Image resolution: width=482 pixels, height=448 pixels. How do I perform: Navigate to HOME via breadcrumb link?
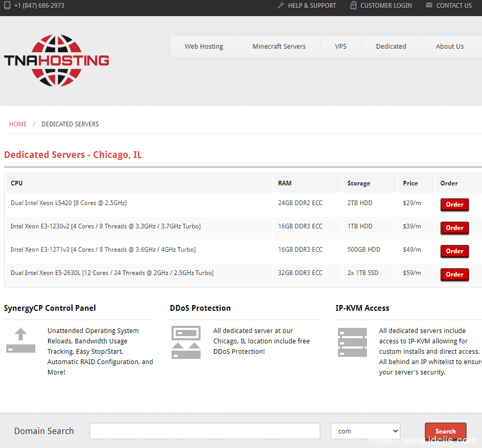[18, 124]
